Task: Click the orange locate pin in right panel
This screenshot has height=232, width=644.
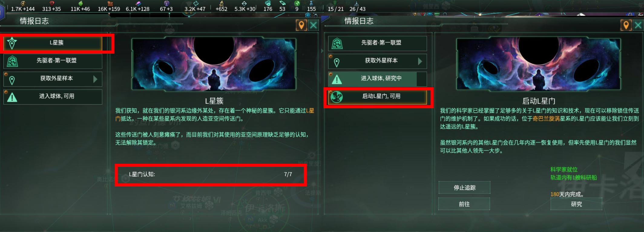Action: click(626, 25)
